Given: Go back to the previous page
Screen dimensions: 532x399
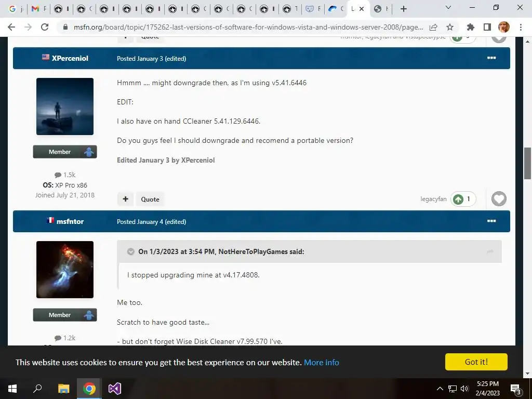Looking at the screenshot, I should point(11,27).
